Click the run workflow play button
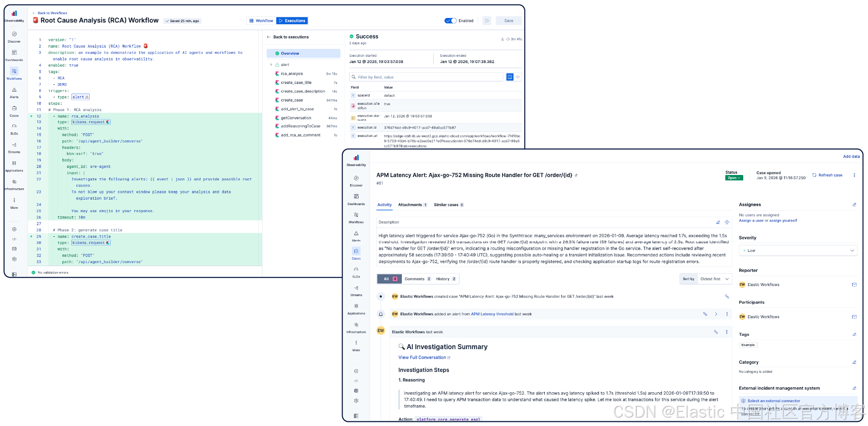Image resolution: width=868 pixels, height=426 pixels. click(487, 20)
